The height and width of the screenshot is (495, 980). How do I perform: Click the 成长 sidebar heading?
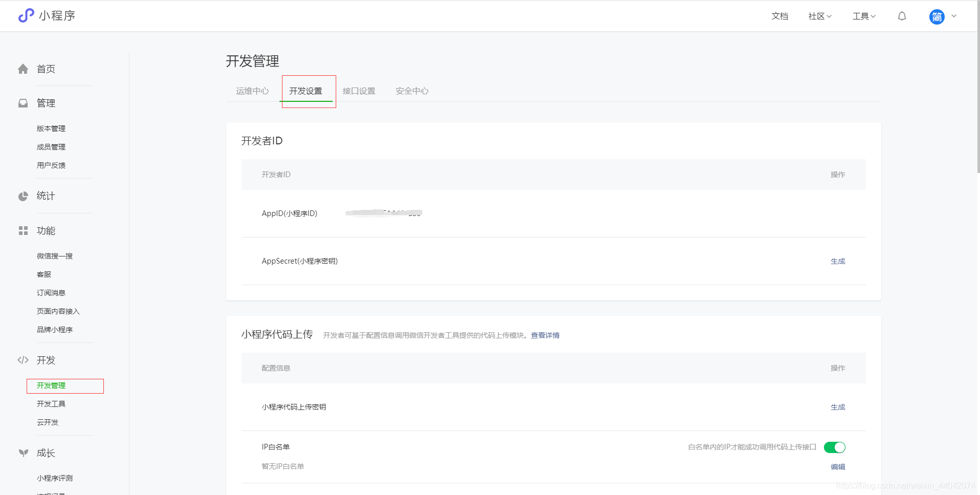click(46, 453)
